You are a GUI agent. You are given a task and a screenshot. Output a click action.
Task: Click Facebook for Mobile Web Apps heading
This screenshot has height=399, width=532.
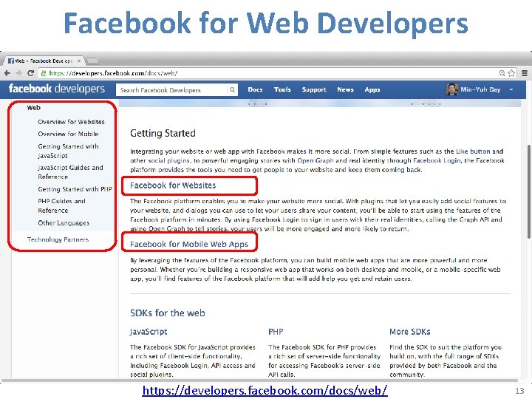pos(189,244)
